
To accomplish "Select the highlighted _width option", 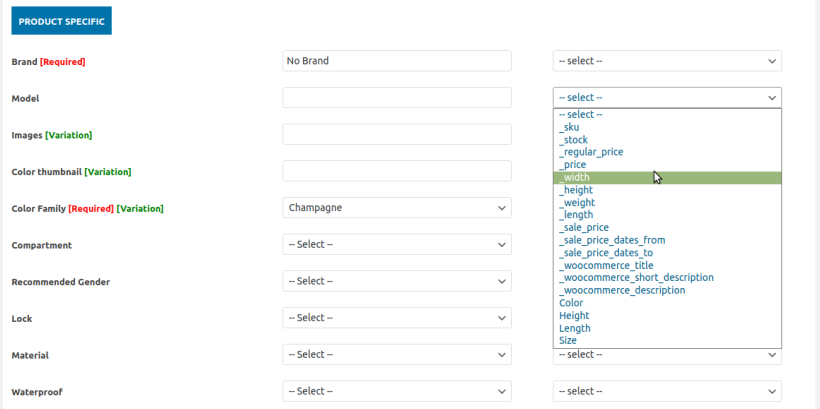I will click(575, 177).
